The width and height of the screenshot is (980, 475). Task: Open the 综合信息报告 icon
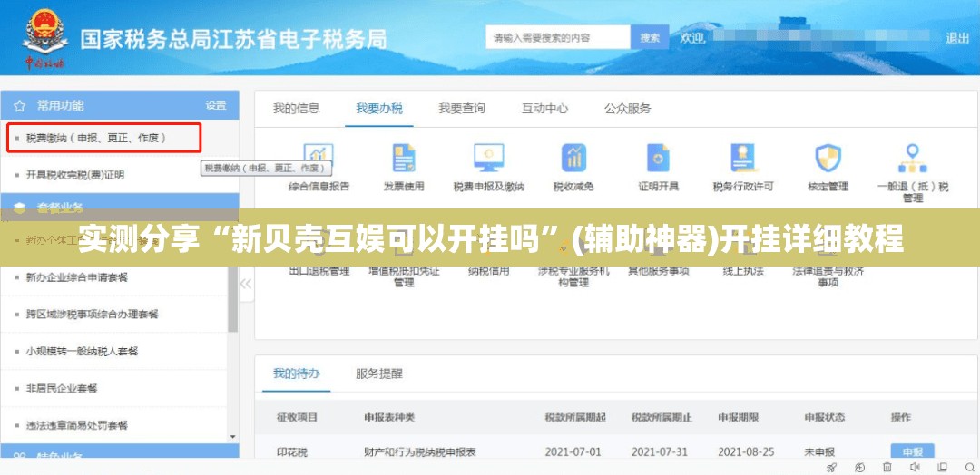click(318, 158)
